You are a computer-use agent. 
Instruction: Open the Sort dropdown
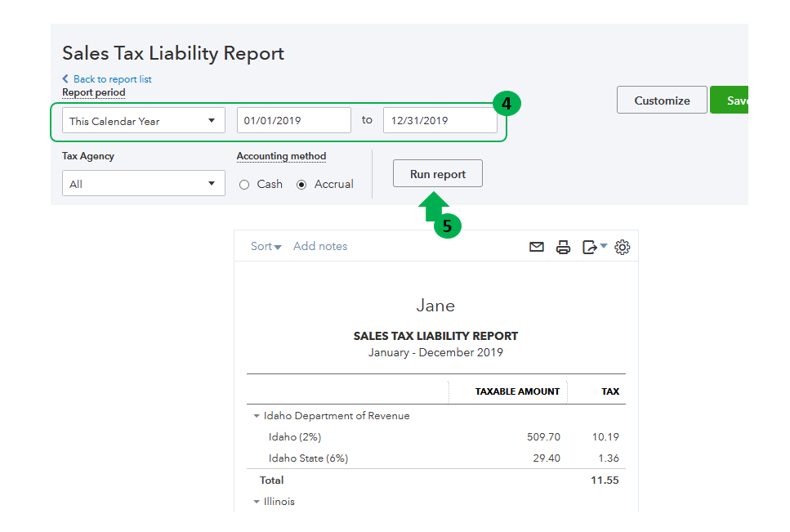point(266,247)
